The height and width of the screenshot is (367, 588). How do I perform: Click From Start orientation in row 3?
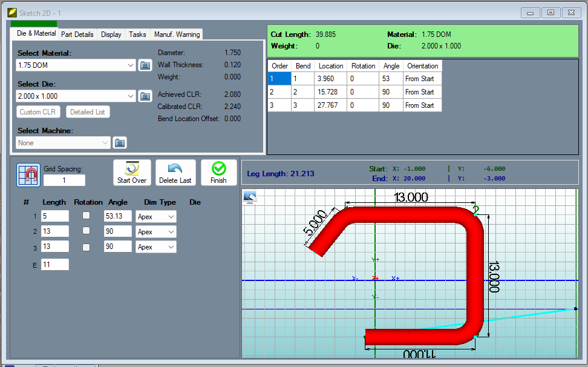(x=422, y=105)
